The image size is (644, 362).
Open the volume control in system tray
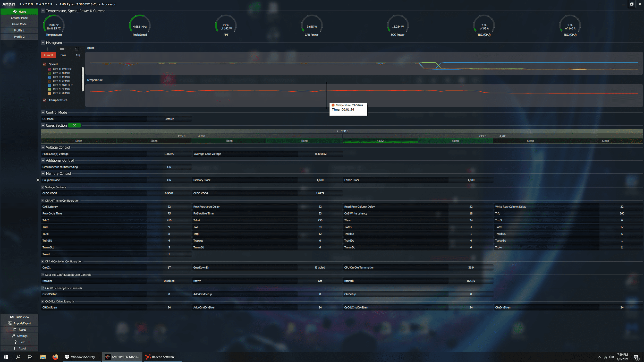coord(612,357)
